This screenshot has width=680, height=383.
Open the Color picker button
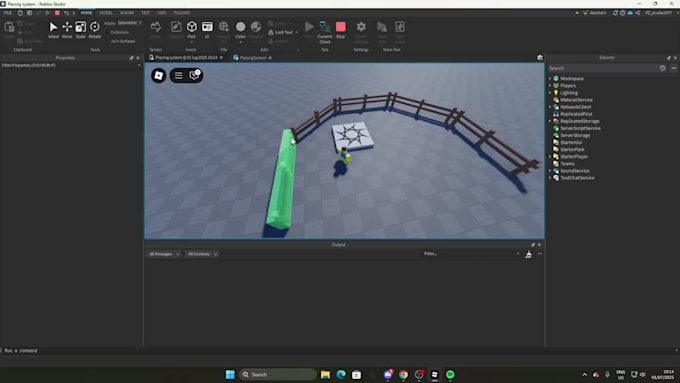(x=240, y=29)
